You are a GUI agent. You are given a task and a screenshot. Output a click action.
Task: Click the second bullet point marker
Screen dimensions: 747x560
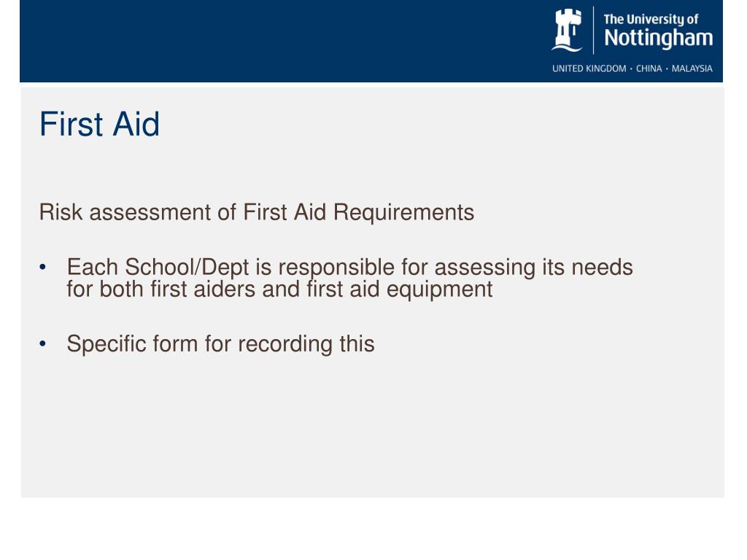tap(43, 343)
